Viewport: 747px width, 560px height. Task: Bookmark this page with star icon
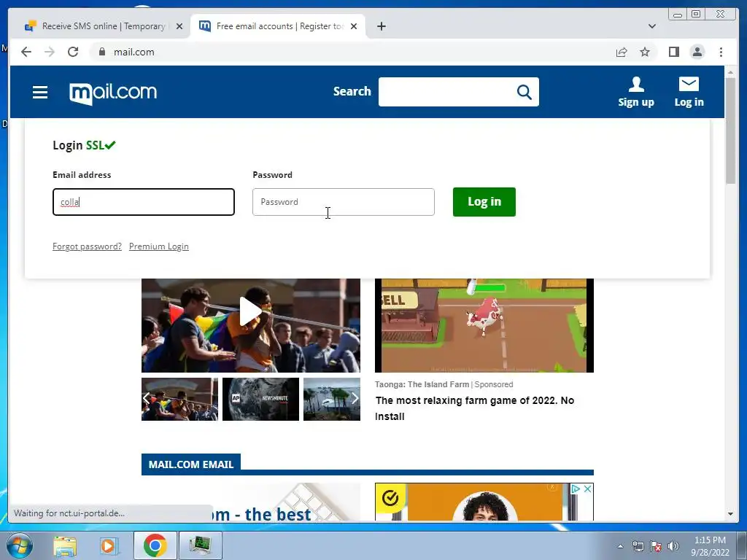(645, 52)
